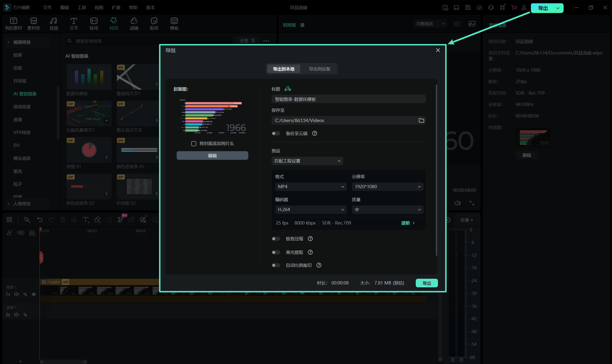Enable the 备份至云端 cloud backup switch

point(276,134)
